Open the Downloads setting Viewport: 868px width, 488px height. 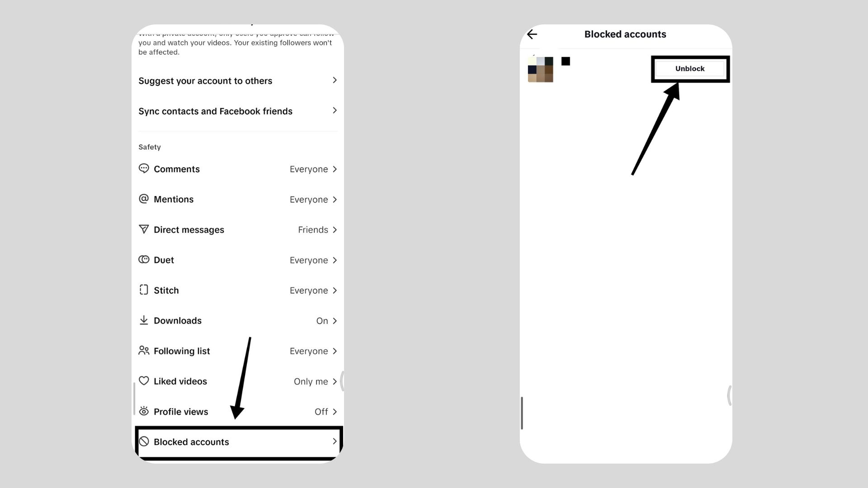click(237, 320)
